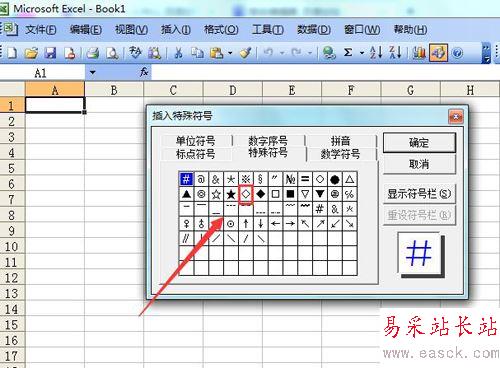Open the 文件(F) menu
The width and height of the screenshot is (500, 368).
click(41, 30)
